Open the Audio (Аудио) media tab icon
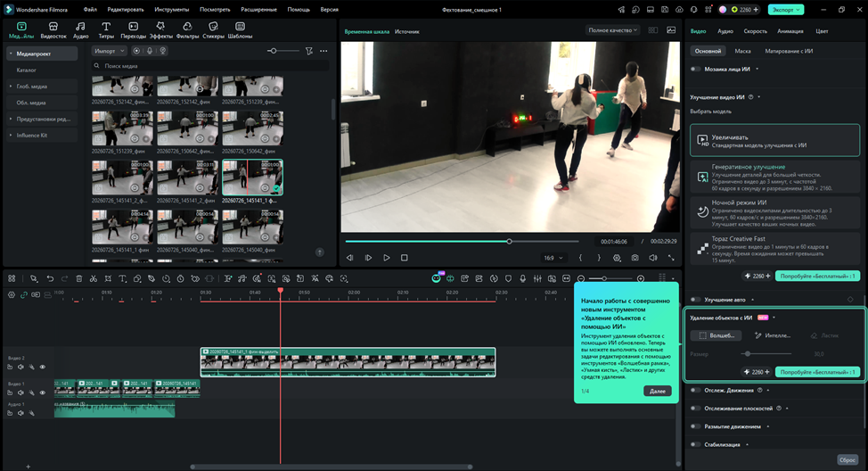 click(81, 30)
